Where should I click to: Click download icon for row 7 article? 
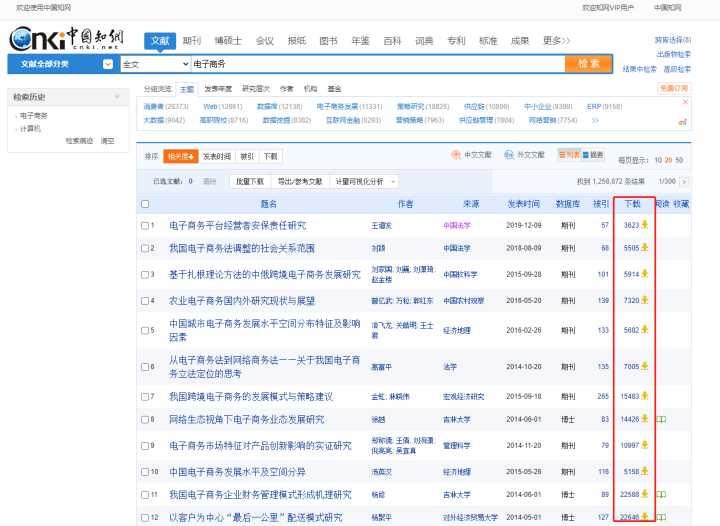point(645,396)
